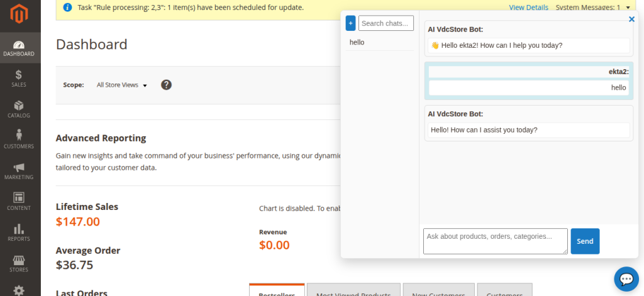Screen dimensions: 644x296
Task: Switch to the Most Viewed Products tab
Action: [x=353, y=292]
